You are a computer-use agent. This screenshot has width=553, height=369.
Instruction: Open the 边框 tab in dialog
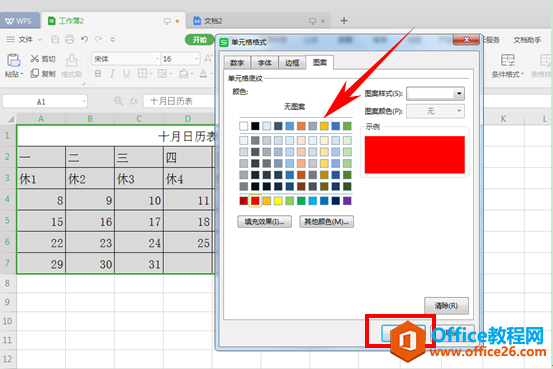coord(292,63)
